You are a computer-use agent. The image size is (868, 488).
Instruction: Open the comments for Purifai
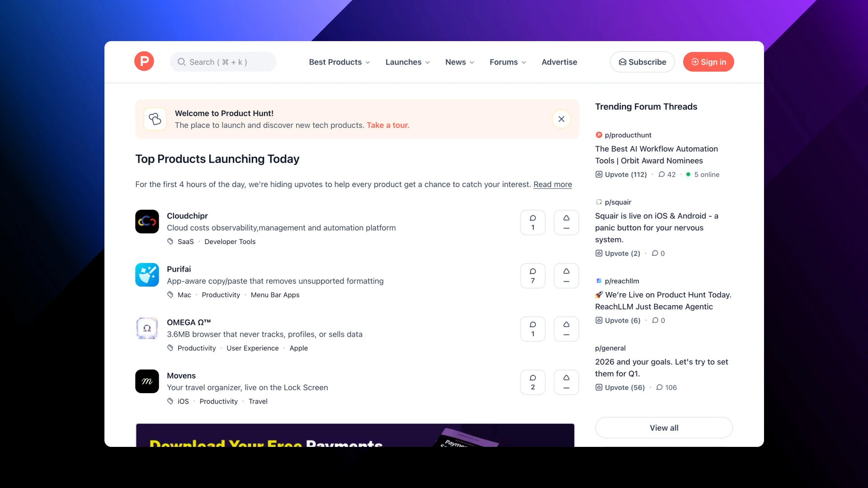point(533,276)
